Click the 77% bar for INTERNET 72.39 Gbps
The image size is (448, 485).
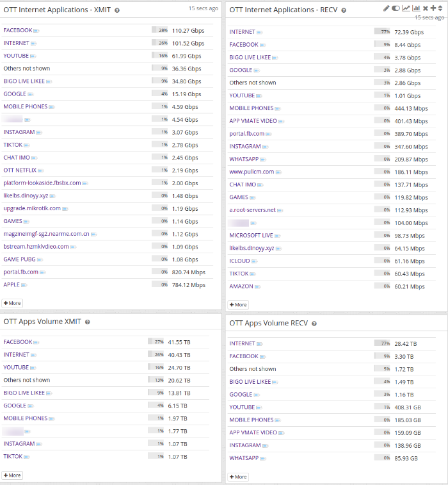pyautogui.click(x=382, y=31)
